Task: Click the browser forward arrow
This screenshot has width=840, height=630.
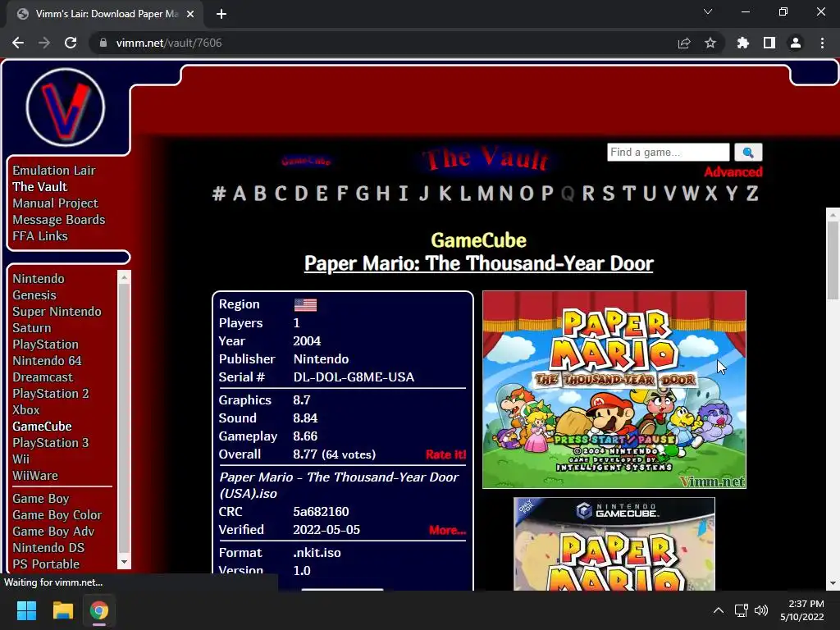Action: click(x=44, y=43)
